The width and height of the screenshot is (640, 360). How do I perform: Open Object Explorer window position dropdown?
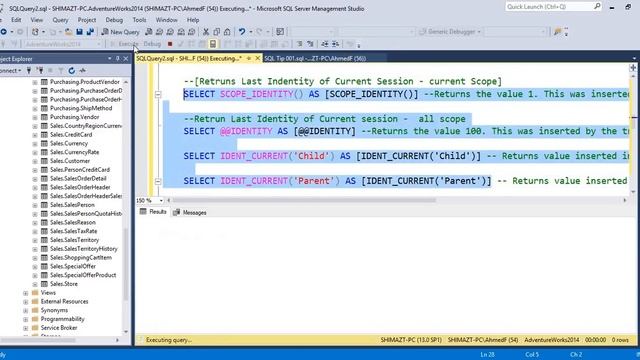pos(110,59)
